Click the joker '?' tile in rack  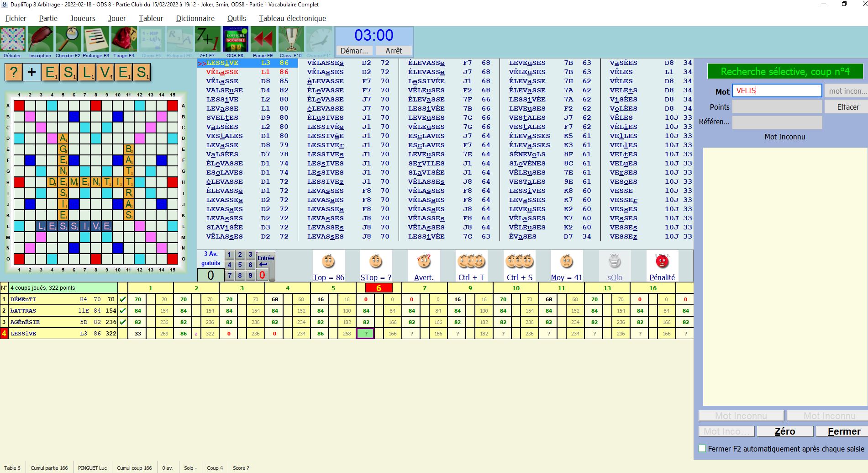[x=14, y=72]
